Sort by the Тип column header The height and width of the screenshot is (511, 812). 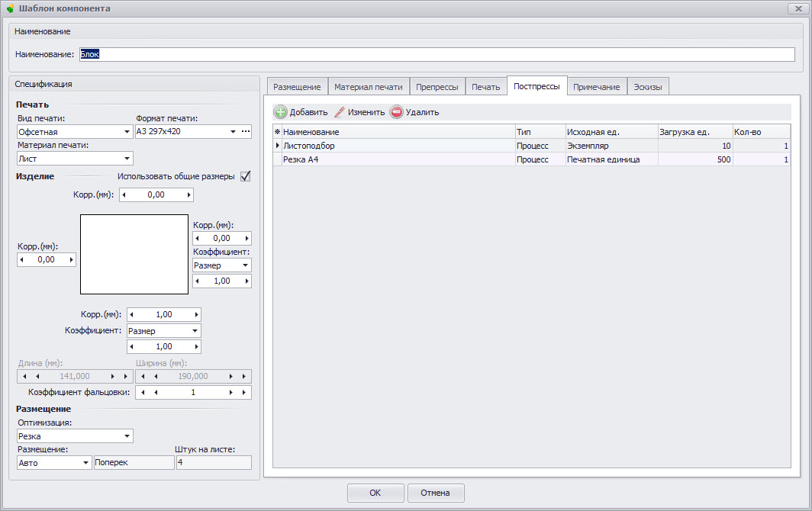click(540, 132)
